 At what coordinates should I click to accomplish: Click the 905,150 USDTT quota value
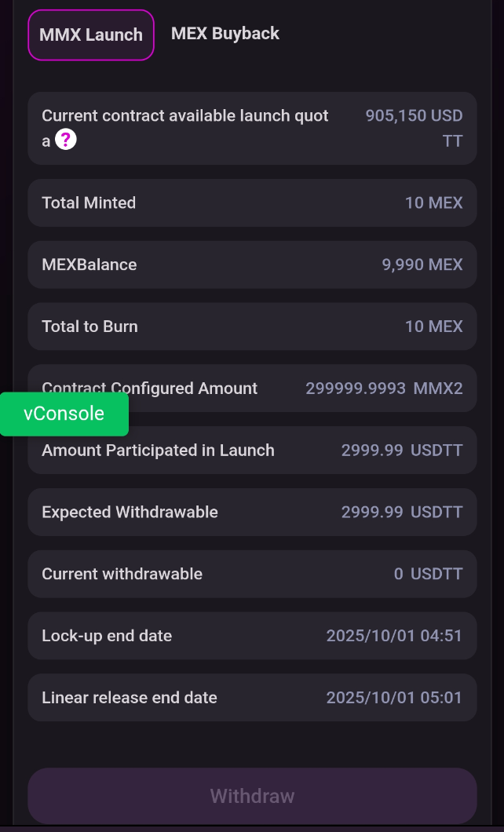(x=414, y=128)
